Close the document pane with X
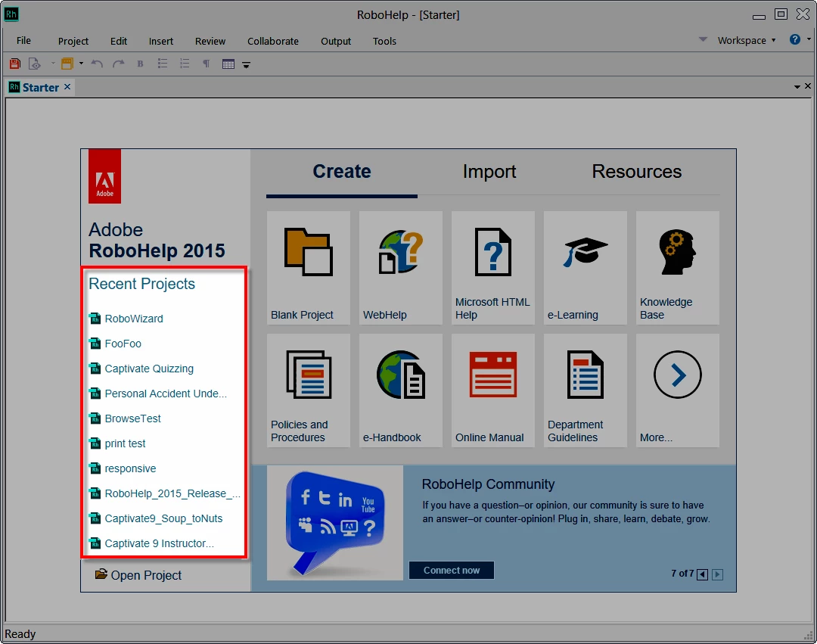This screenshot has height=644, width=817. (x=808, y=86)
